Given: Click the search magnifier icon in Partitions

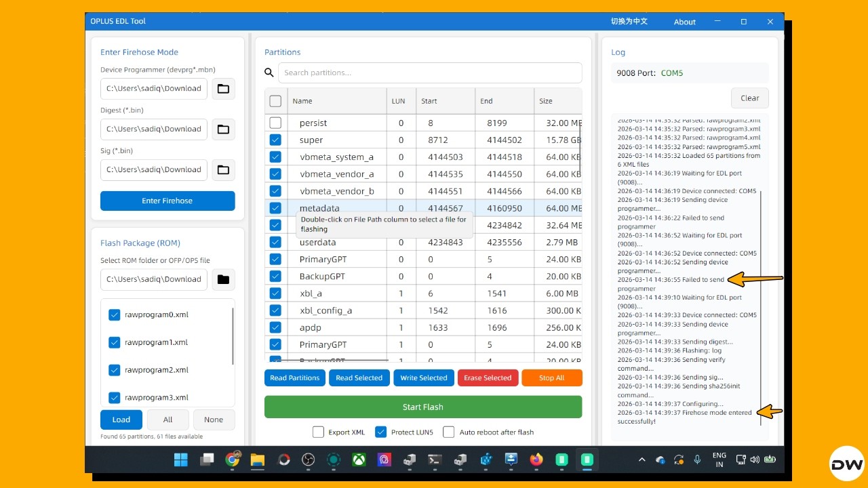Looking at the screenshot, I should 269,73.
